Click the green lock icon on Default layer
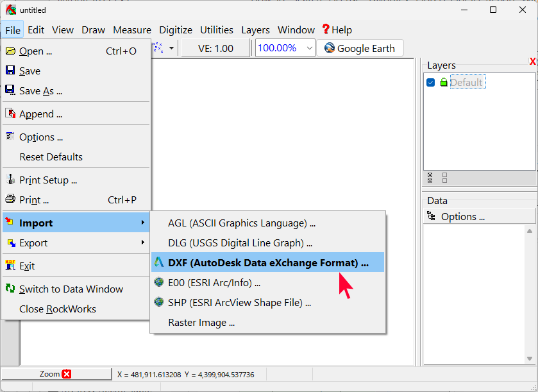 [x=443, y=83]
